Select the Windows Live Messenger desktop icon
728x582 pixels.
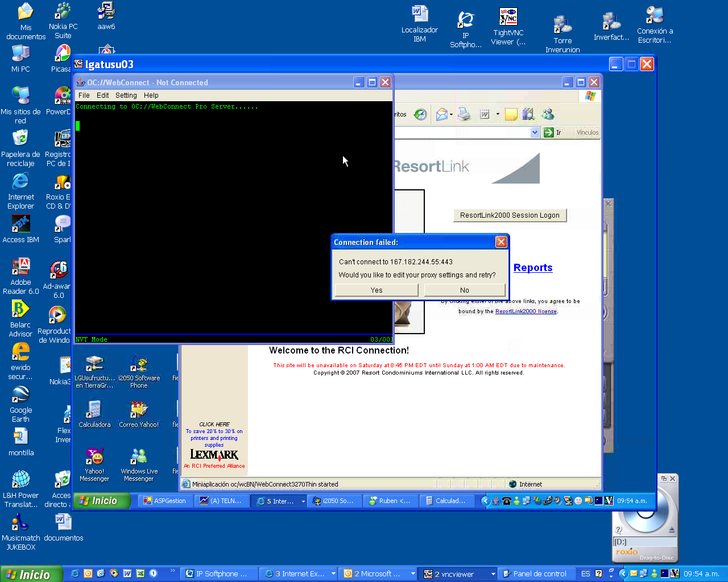click(x=139, y=465)
